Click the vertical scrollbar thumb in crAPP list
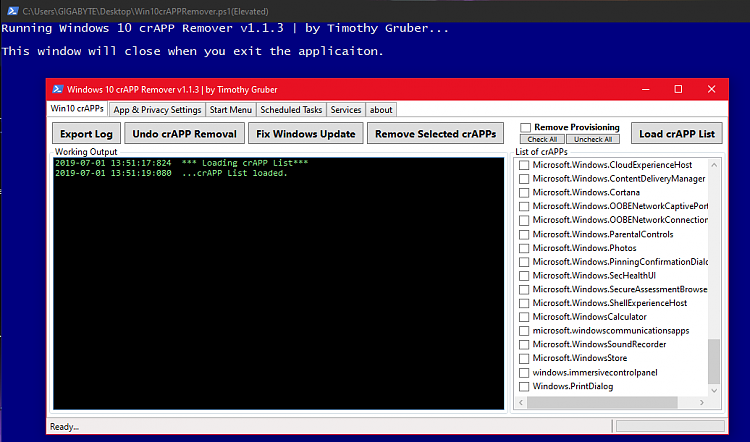Image resolution: width=750 pixels, height=442 pixels. [714, 361]
